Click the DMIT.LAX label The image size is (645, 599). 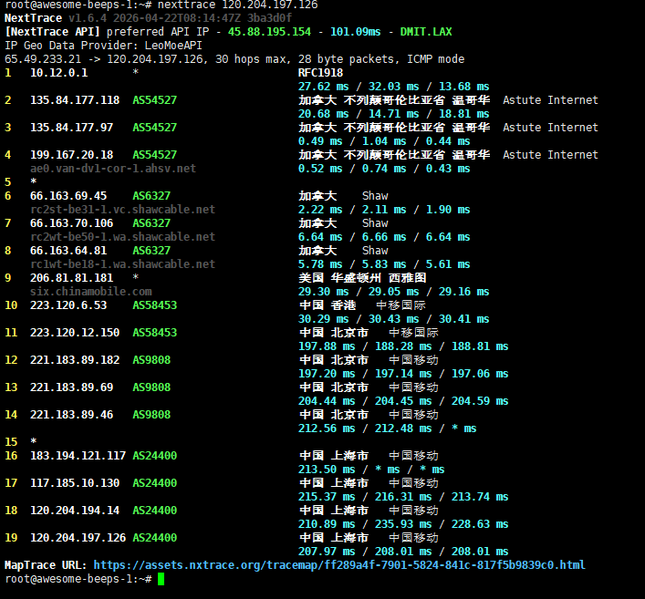(426, 32)
